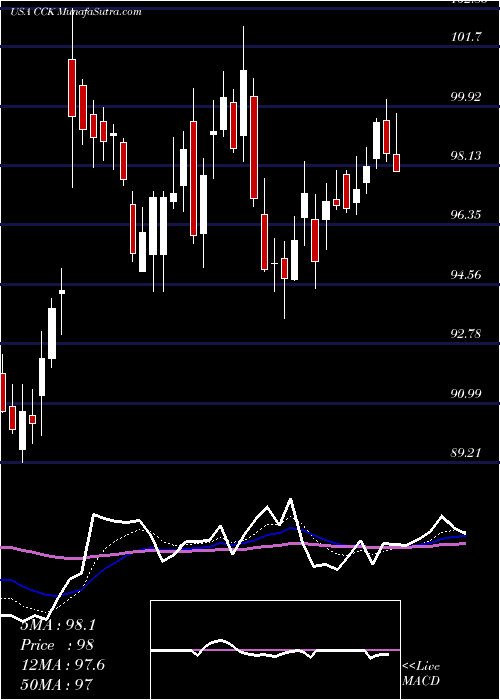Click the MACD inset chart panel
The width and height of the screenshot is (500, 700).
pyautogui.click(x=275, y=650)
